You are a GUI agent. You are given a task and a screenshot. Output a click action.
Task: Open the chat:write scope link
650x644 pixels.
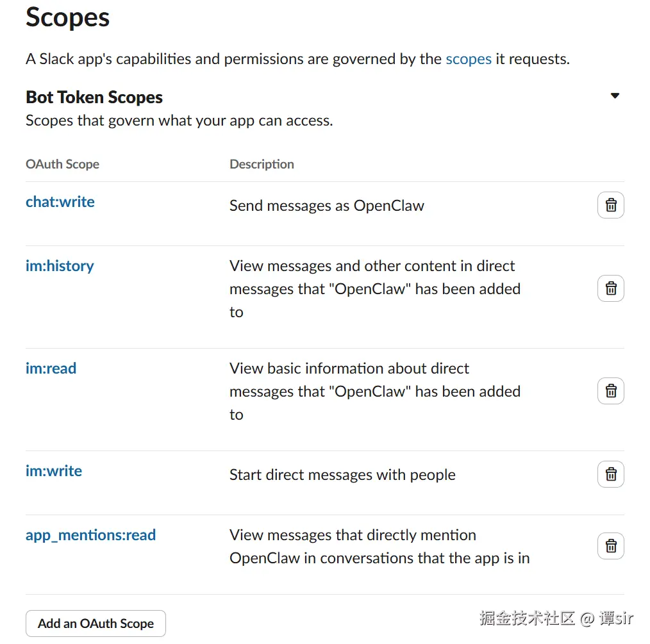(x=60, y=202)
